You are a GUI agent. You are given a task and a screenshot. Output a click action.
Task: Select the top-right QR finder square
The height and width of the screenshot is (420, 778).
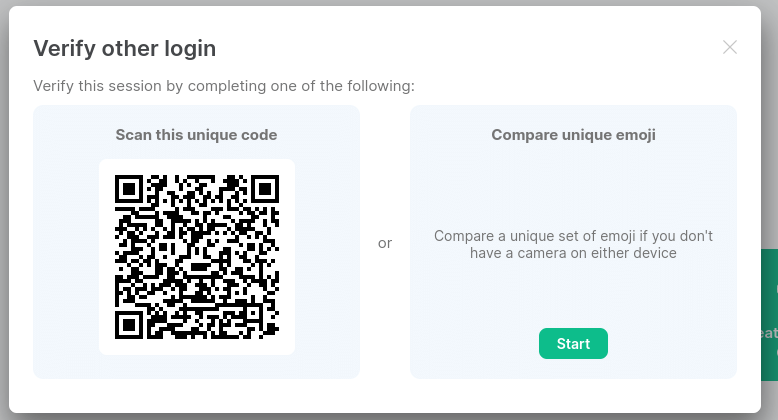[265, 189]
